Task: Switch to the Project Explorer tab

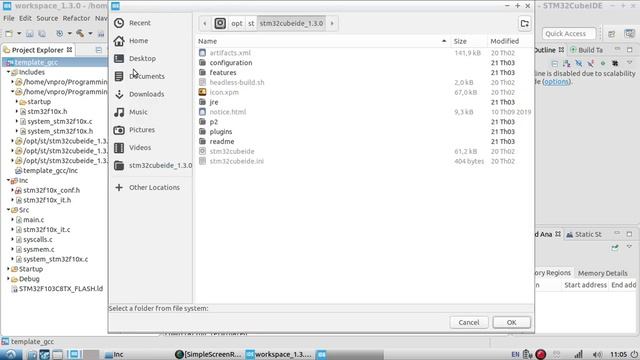Action: 38,50
